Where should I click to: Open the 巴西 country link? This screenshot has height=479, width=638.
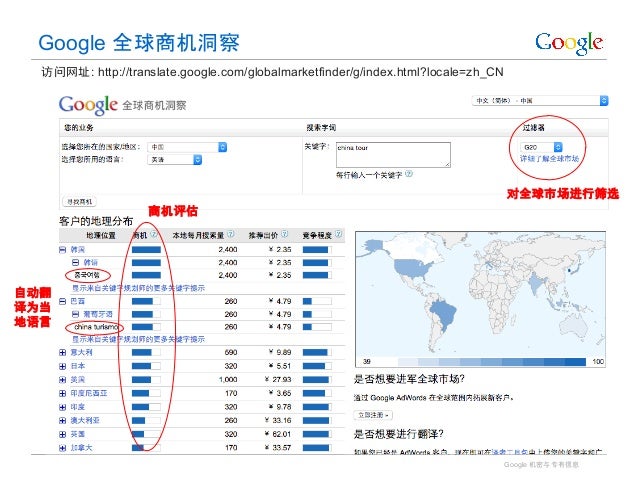(78, 301)
